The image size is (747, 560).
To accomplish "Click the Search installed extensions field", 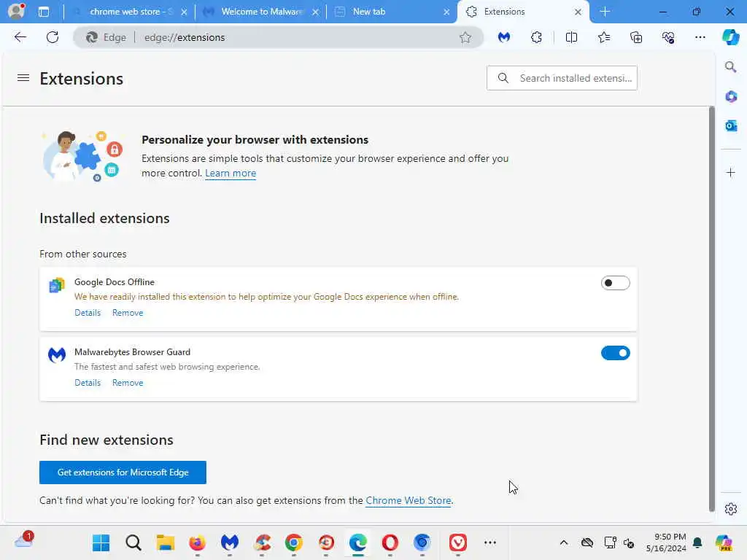I will [x=562, y=78].
